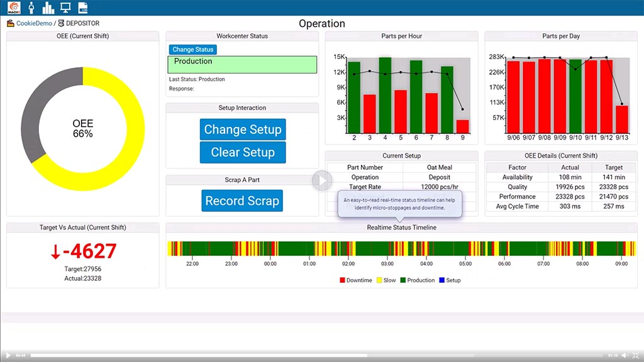The height and width of the screenshot is (362, 644).
Task: Click the DEPOSITOR workcenter icon in breadcrumb
Action: (x=61, y=23)
